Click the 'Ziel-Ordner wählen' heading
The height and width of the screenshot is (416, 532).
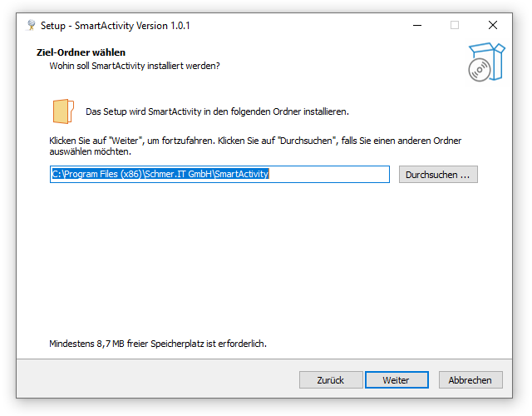coord(80,52)
